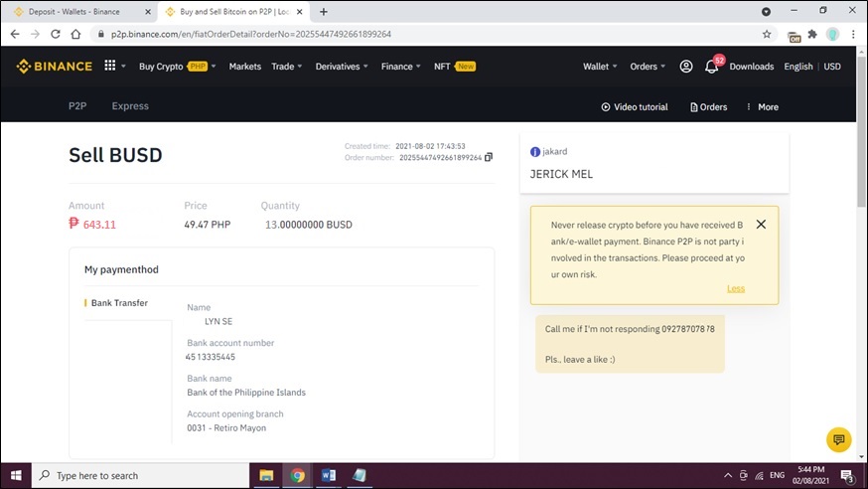This screenshot has width=868, height=489.
Task: Click the site lock icon in address bar
Action: (100, 34)
